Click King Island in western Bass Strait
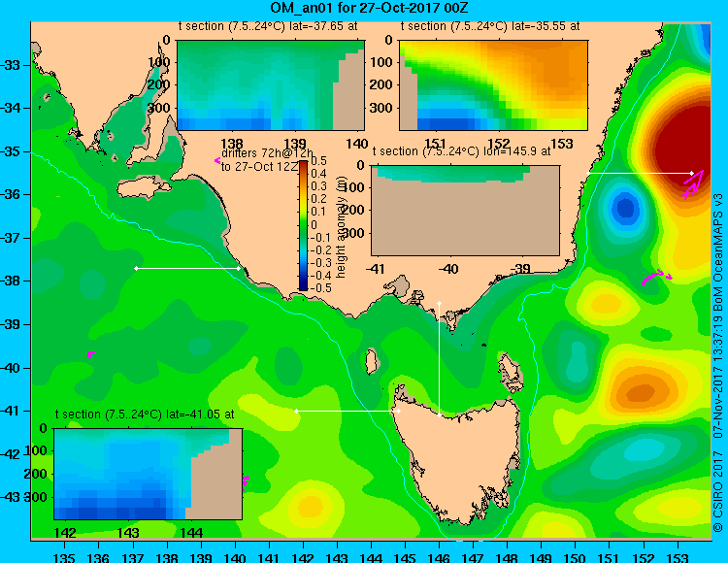The height and width of the screenshot is (563, 728). [371, 361]
